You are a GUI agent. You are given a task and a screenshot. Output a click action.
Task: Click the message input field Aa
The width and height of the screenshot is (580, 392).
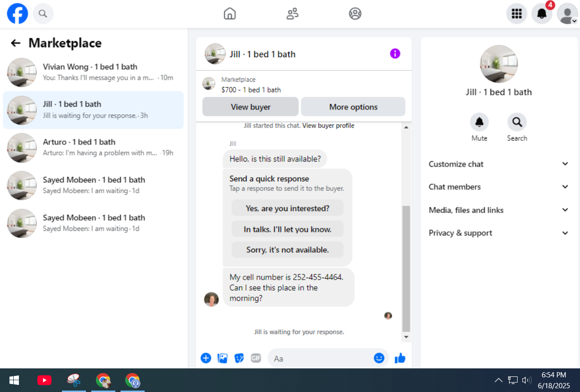[x=321, y=358]
